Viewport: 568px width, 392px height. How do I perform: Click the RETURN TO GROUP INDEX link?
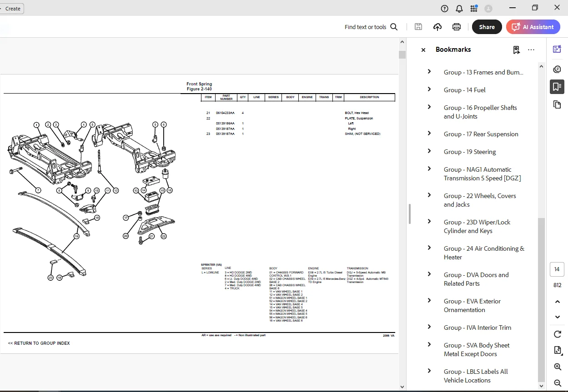39,343
